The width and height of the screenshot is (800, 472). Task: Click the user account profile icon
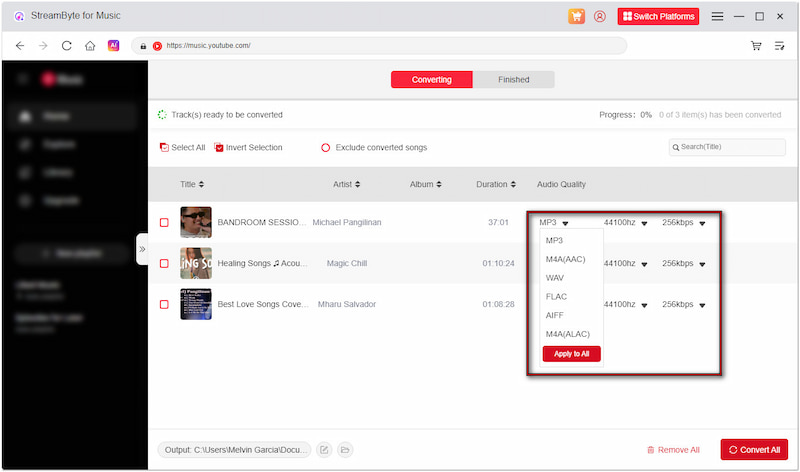(600, 16)
